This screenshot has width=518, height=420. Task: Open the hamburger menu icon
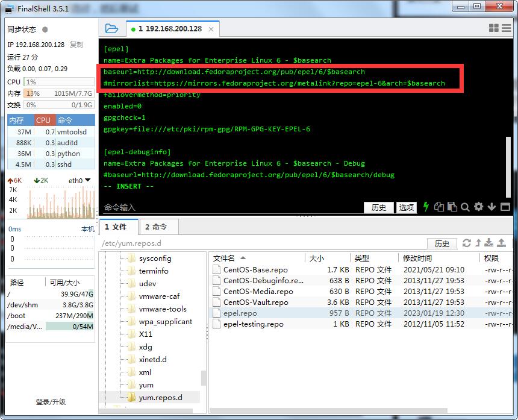coord(506,28)
